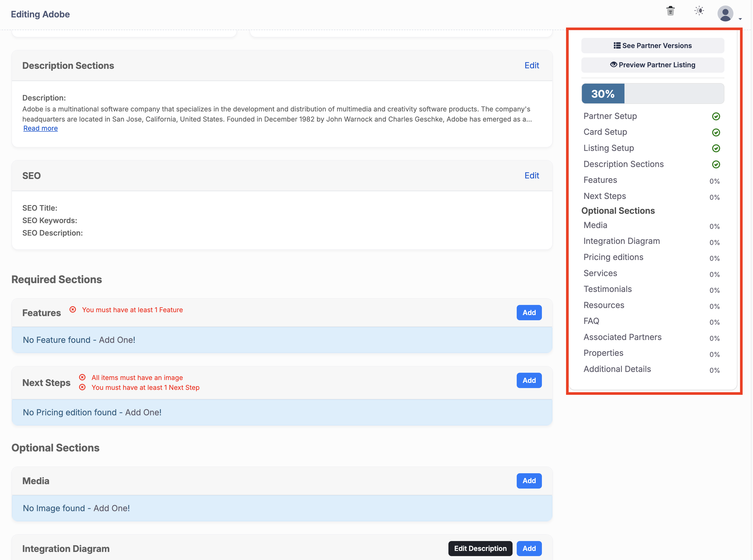Select Features in sidebar checklist
The height and width of the screenshot is (560, 753).
pos(600,180)
